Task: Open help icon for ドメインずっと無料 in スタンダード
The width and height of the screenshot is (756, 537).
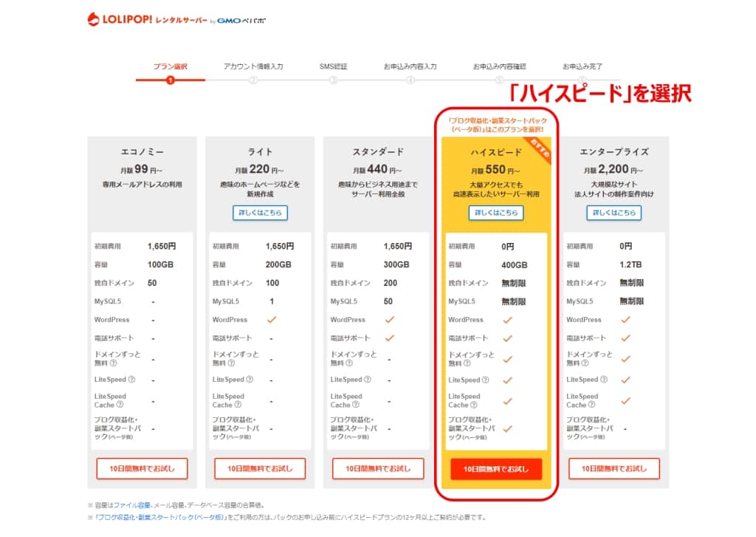Action: 349,363
